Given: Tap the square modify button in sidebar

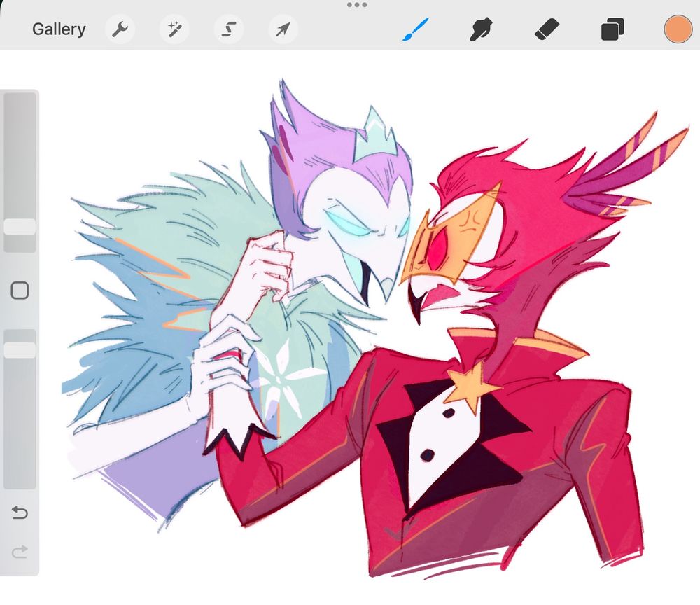Looking at the screenshot, I should tap(20, 291).
